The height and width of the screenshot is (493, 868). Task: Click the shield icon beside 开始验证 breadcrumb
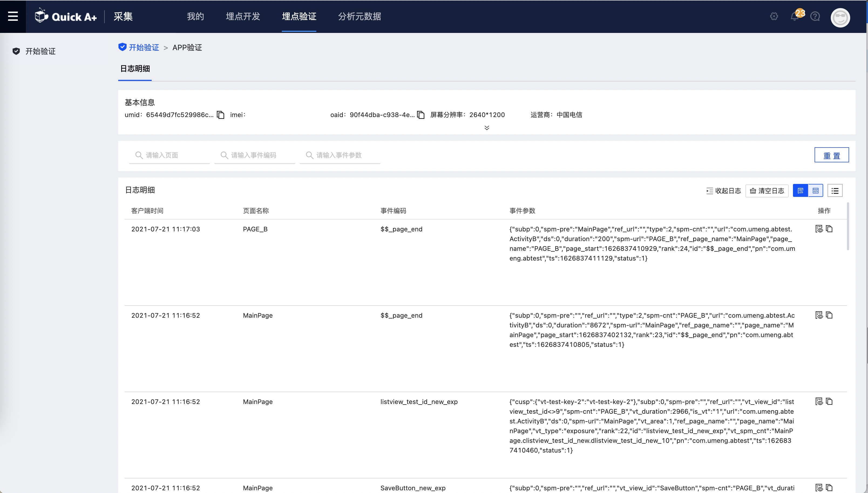coord(122,47)
